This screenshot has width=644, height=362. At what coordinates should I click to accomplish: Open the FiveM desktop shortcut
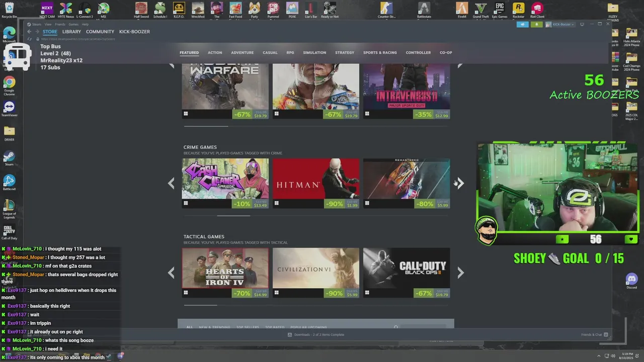click(x=462, y=10)
